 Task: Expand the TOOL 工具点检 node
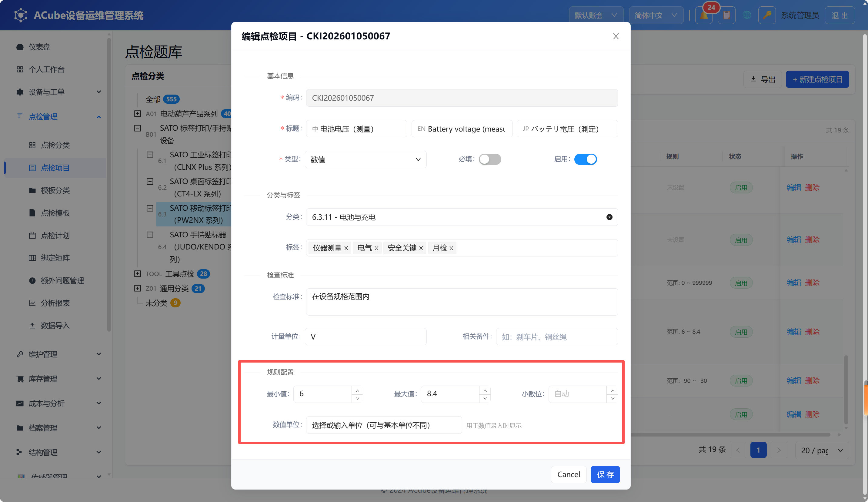click(137, 274)
